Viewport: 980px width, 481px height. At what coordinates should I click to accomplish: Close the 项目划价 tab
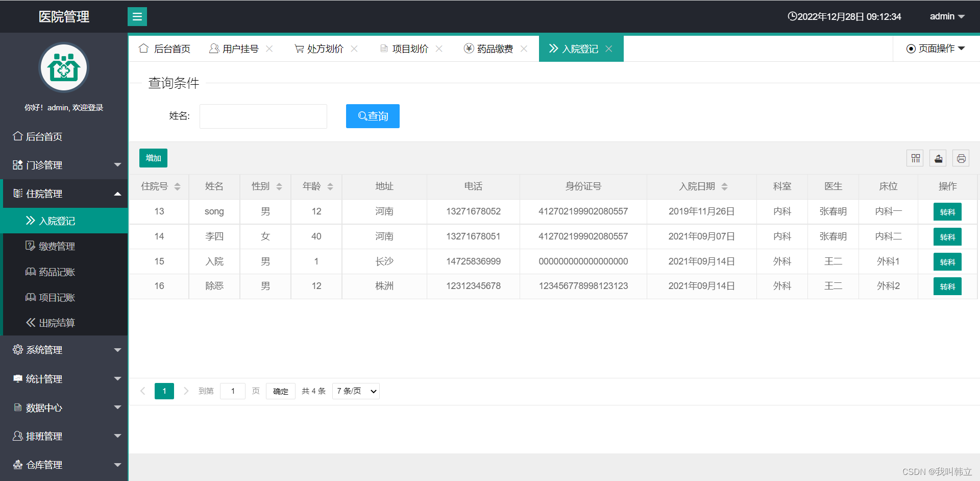439,49
